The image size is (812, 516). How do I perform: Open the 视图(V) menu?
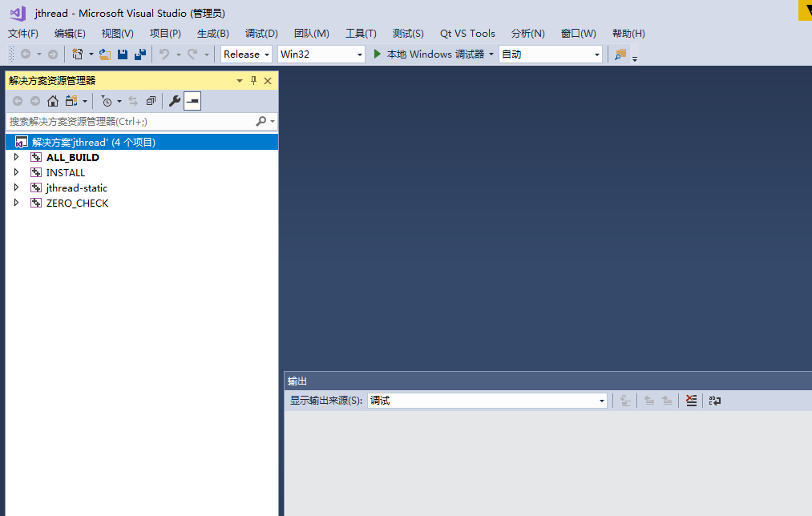(118, 34)
